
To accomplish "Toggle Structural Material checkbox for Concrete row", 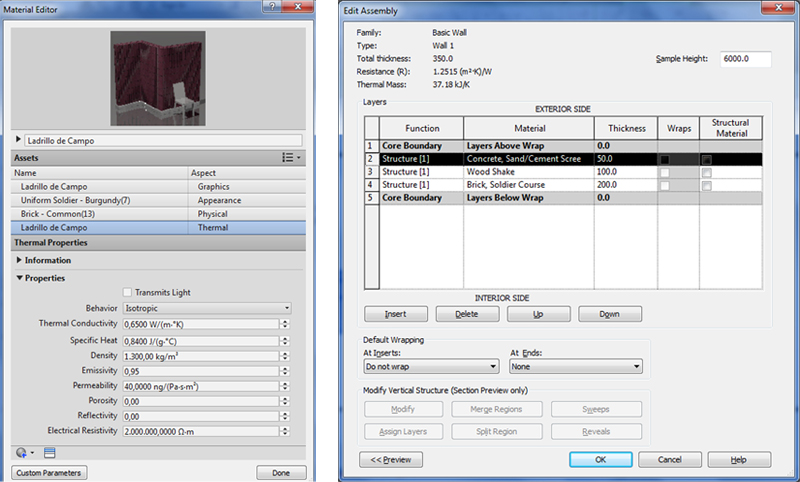I will click(707, 160).
